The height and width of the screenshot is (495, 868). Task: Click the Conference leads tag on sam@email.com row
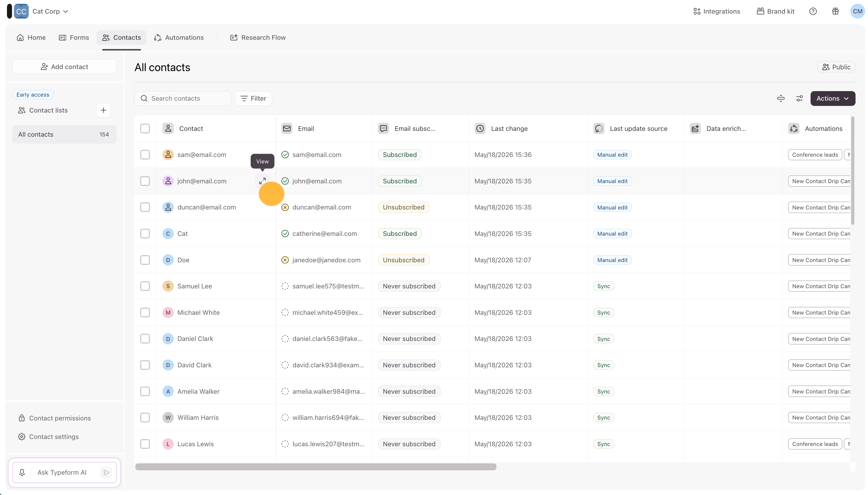tap(815, 155)
